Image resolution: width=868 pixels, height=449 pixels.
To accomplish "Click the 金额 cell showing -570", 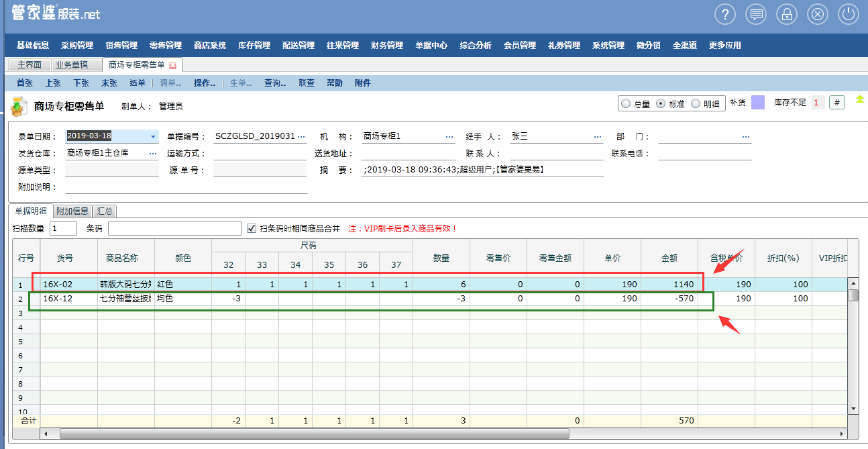I will [x=669, y=299].
